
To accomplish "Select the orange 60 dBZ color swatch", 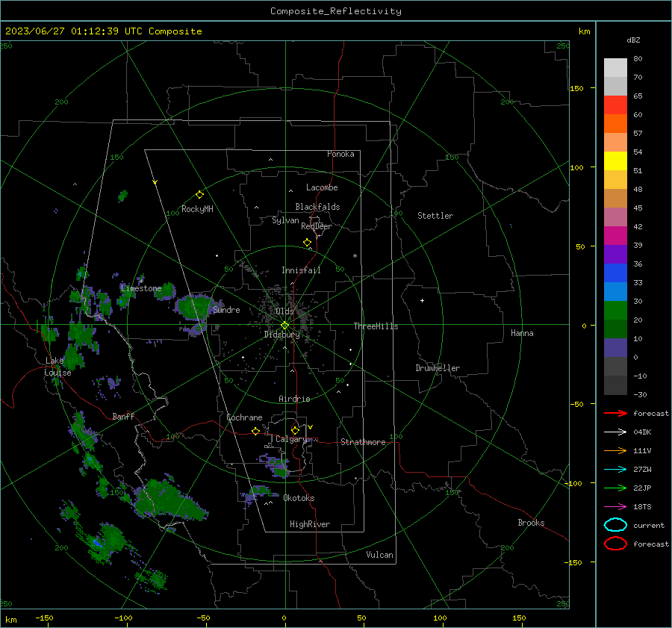I will click(615, 123).
